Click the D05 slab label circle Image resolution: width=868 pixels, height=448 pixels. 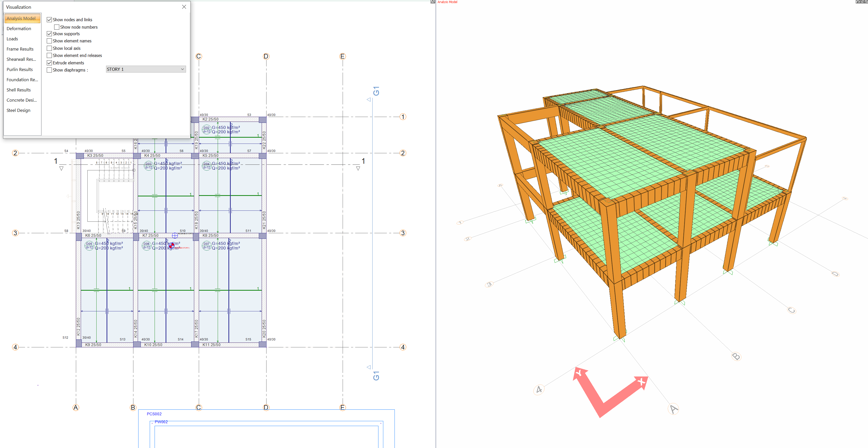[89, 245]
